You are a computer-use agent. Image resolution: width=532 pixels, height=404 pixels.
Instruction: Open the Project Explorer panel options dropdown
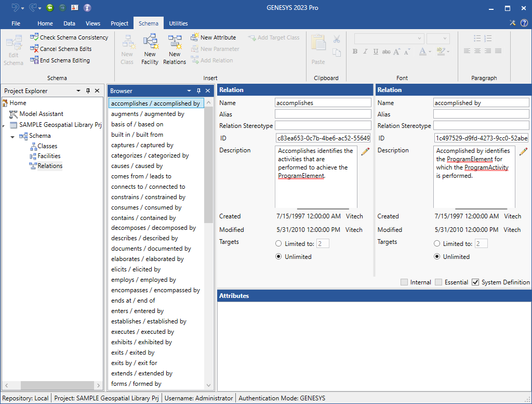click(78, 90)
